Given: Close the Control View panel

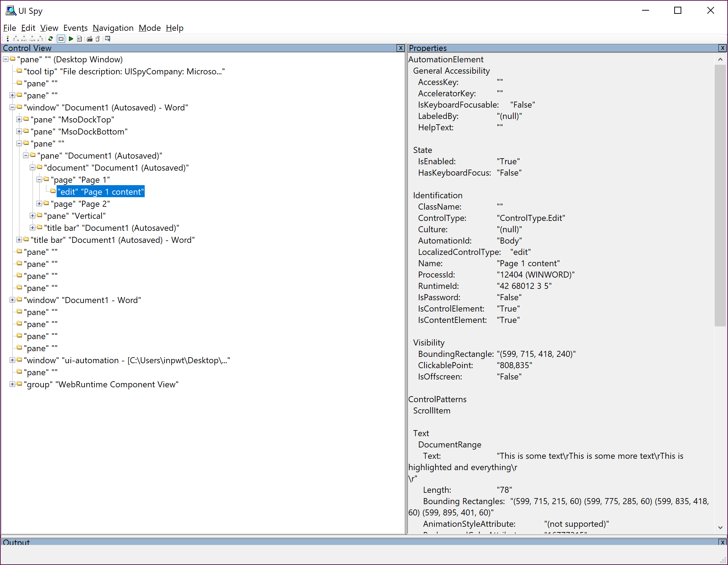Looking at the screenshot, I should pos(400,48).
